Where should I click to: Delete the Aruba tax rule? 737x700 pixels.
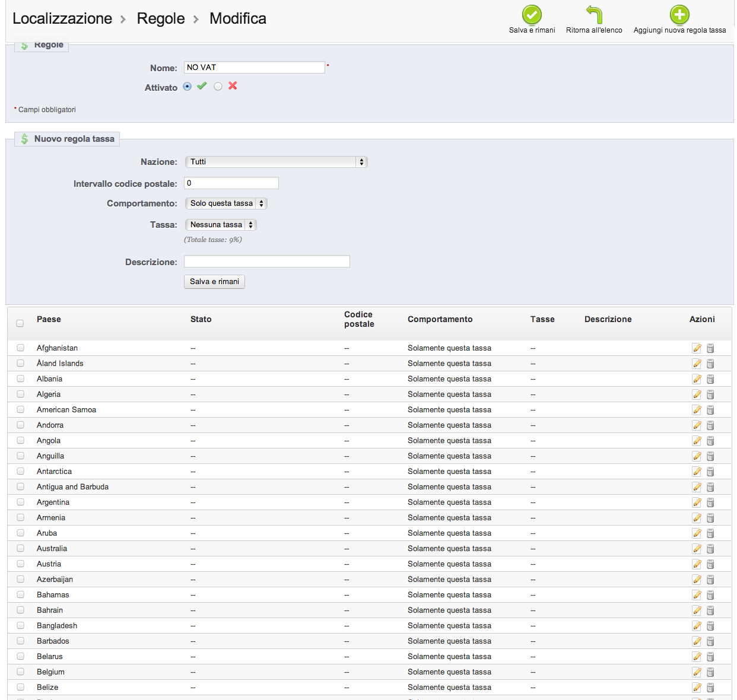click(x=710, y=533)
